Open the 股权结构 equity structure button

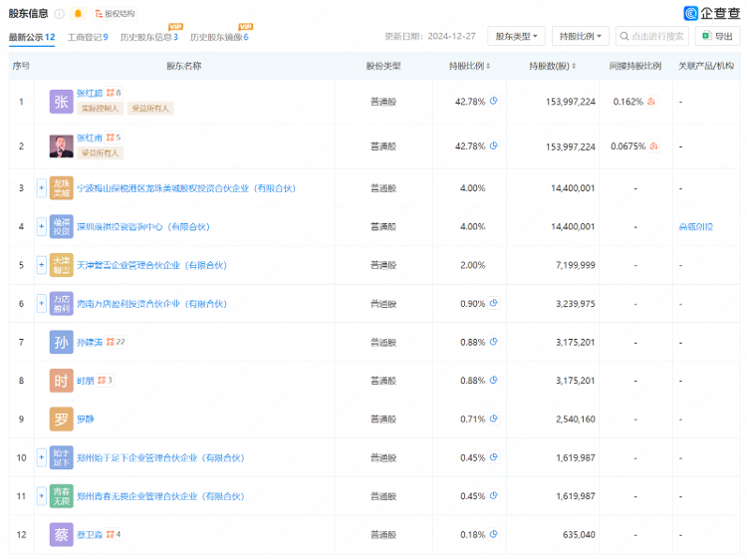tap(115, 14)
